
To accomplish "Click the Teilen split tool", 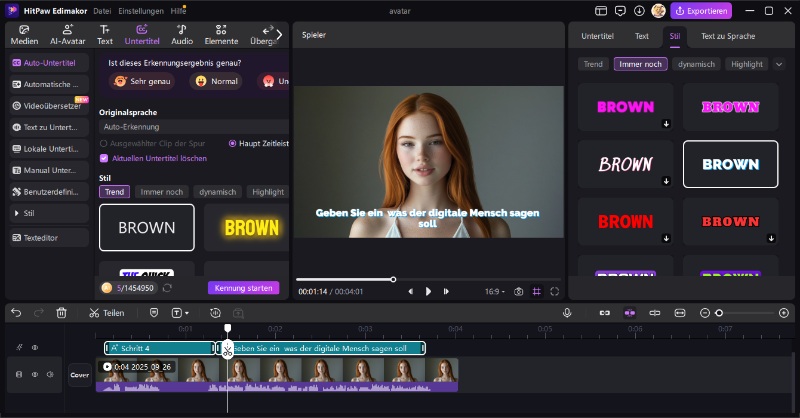I will (x=106, y=313).
